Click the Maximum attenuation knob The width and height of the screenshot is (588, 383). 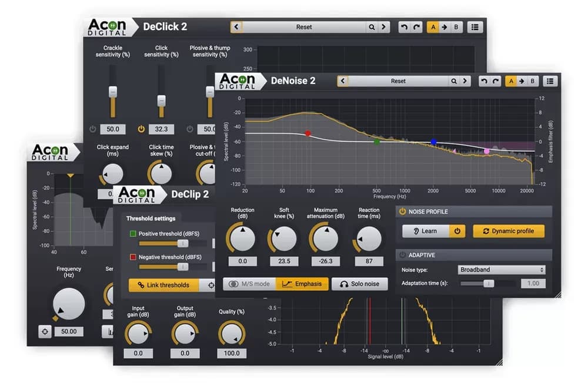(x=326, y=238)
